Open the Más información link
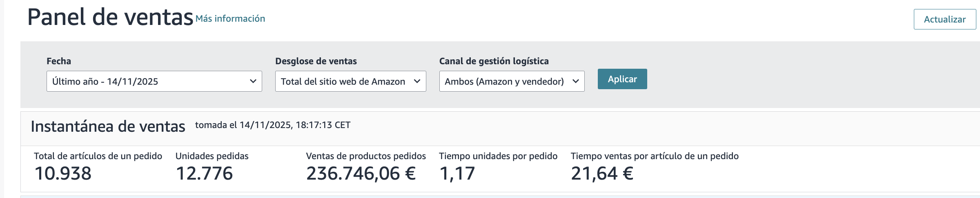980x198 pixels. [x=230, y=19]
